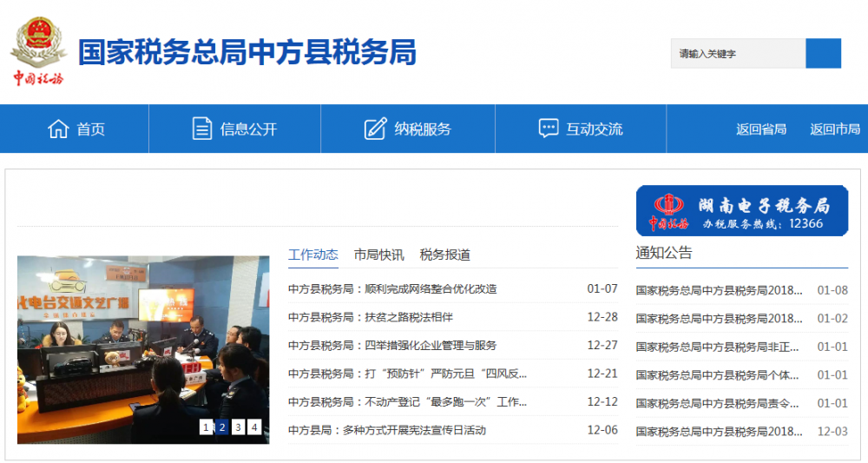
Task: Click date 12-12 in news list
Action: (x=602, y=402)
